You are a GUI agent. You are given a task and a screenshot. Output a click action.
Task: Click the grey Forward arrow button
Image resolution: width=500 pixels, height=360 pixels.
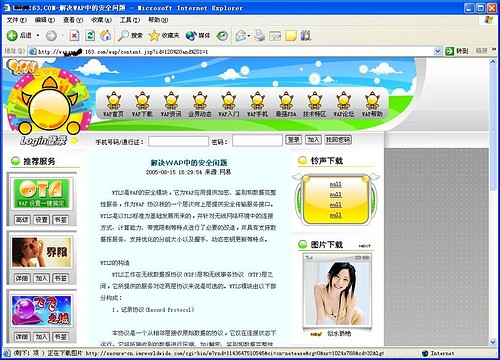point(51,36)
